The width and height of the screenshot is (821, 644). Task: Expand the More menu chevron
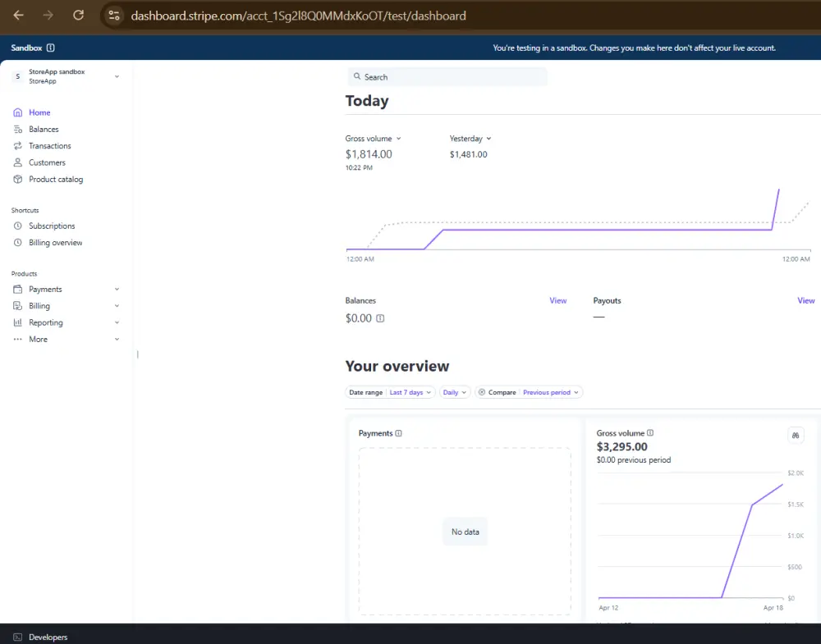click(117, 339)
